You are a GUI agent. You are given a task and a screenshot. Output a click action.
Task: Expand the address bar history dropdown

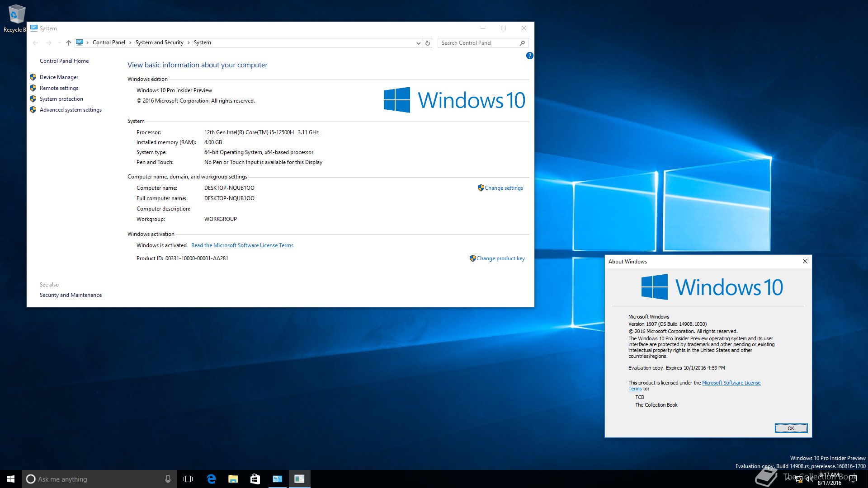[x=418, y=43]
